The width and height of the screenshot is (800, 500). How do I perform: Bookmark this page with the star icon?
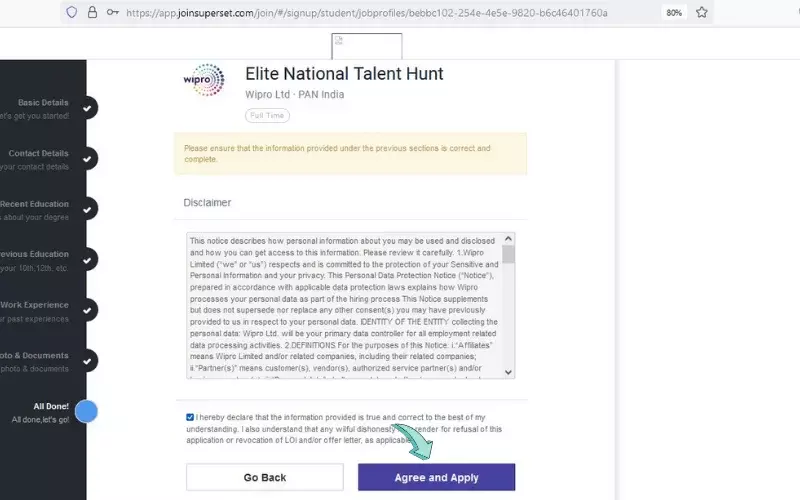point(702,12)
